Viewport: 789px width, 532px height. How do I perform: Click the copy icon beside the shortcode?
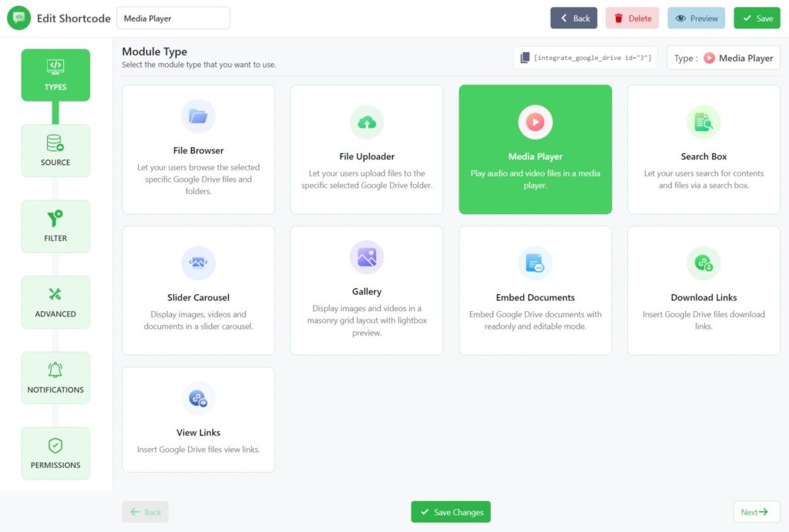pos(524,58)
